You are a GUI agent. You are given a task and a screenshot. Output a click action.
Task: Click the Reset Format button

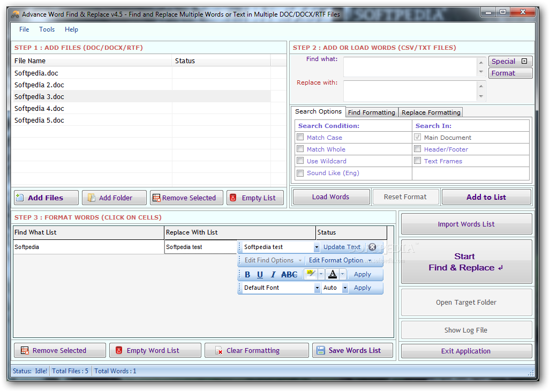click(x=405, y=197)
